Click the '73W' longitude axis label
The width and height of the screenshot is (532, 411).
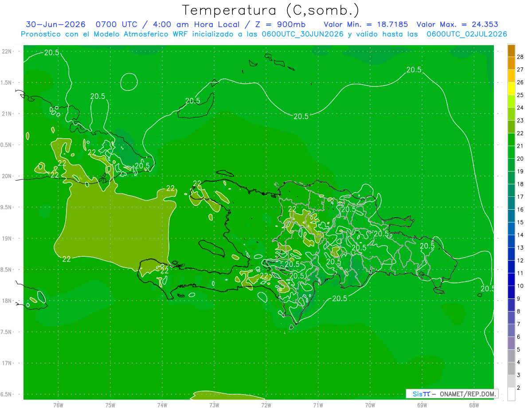214,405
